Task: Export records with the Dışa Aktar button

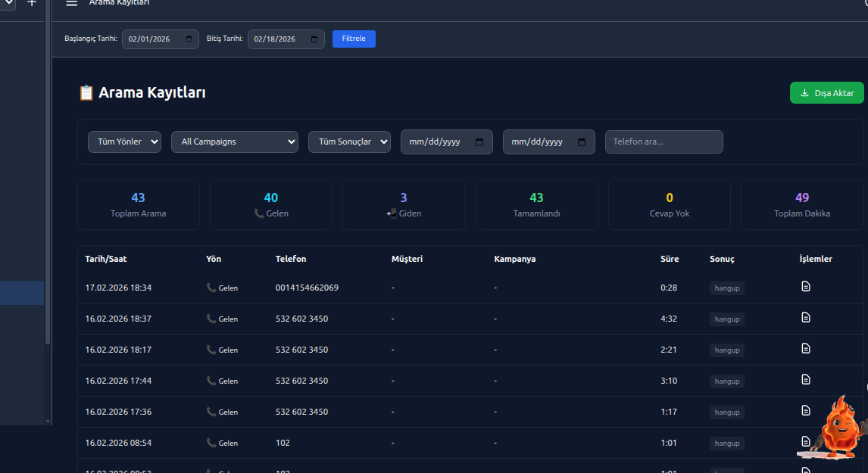Action: coord(826,92)
